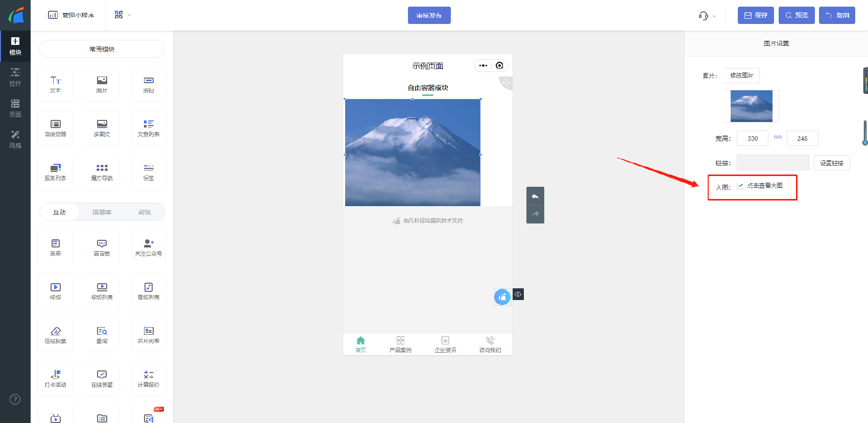The image size is (868, 423).
Task: Add a 多图文 multi-image module
Action: tap(102, 128)
